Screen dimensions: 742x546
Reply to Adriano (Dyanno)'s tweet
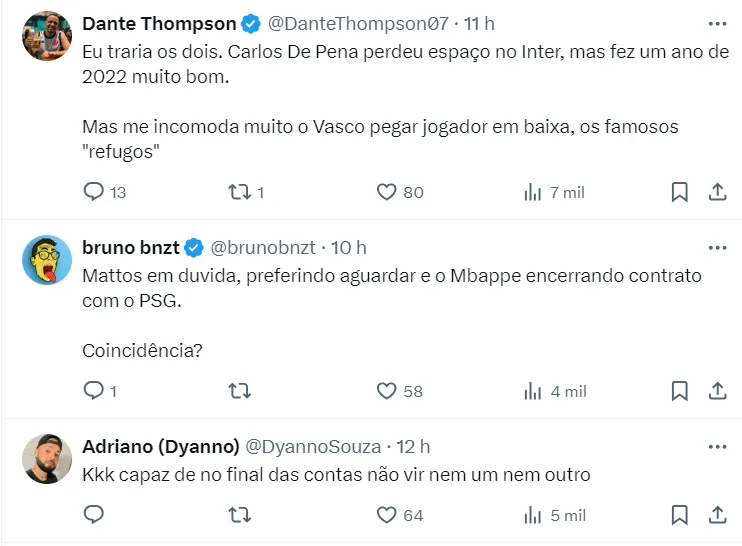(x=94, y=515)
